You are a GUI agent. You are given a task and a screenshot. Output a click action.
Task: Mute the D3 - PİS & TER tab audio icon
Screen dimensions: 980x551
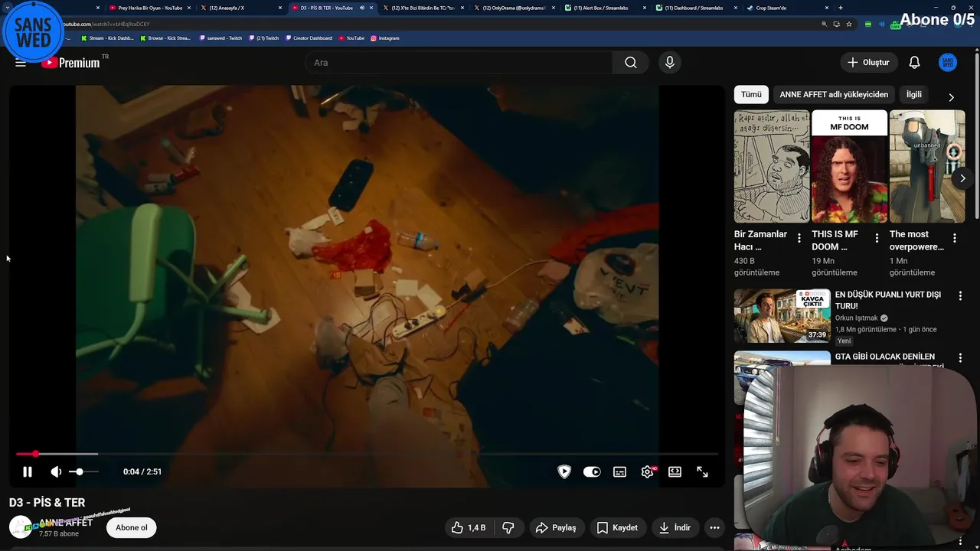362,8
